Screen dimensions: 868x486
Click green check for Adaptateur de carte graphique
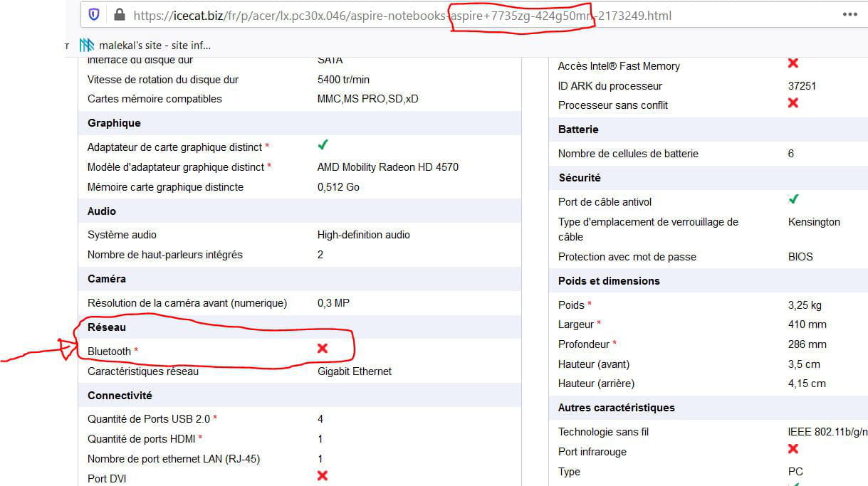[x=323, y=145]
